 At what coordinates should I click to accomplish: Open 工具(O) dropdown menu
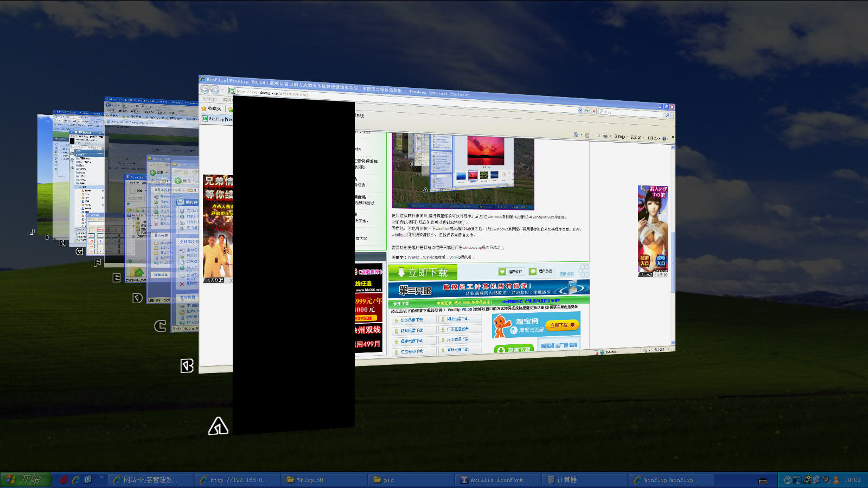tap(653, 138)
